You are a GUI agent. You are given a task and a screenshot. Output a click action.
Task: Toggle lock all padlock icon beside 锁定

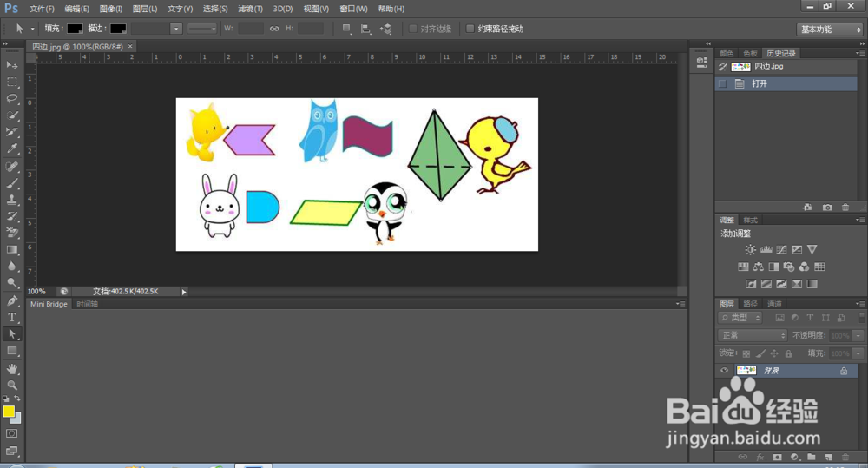point(788,353)
